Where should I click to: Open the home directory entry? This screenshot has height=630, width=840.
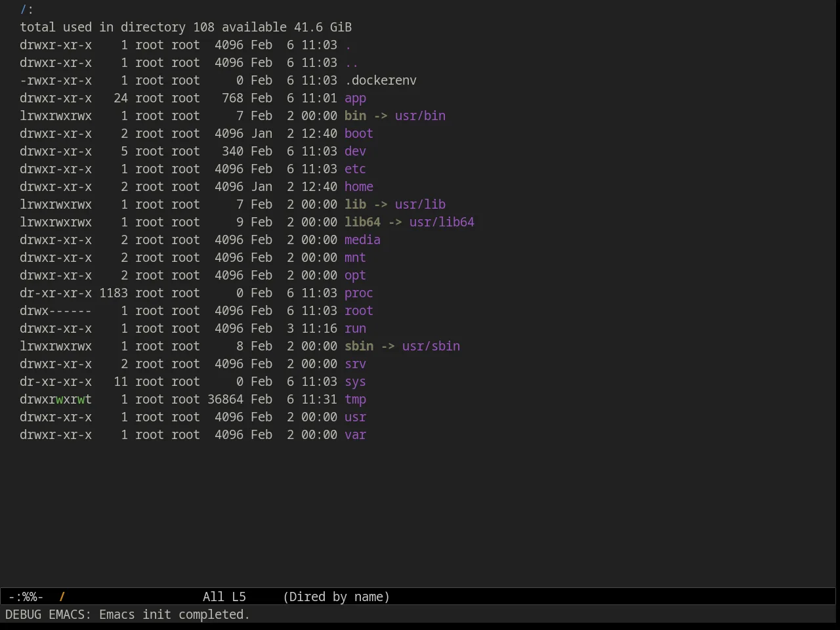pyautogui.click(x=358, y=187)
